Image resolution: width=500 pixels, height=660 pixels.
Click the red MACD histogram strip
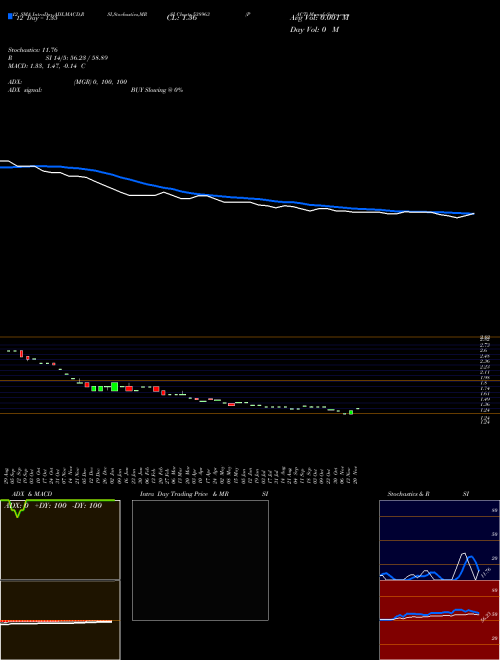(56, 621)
